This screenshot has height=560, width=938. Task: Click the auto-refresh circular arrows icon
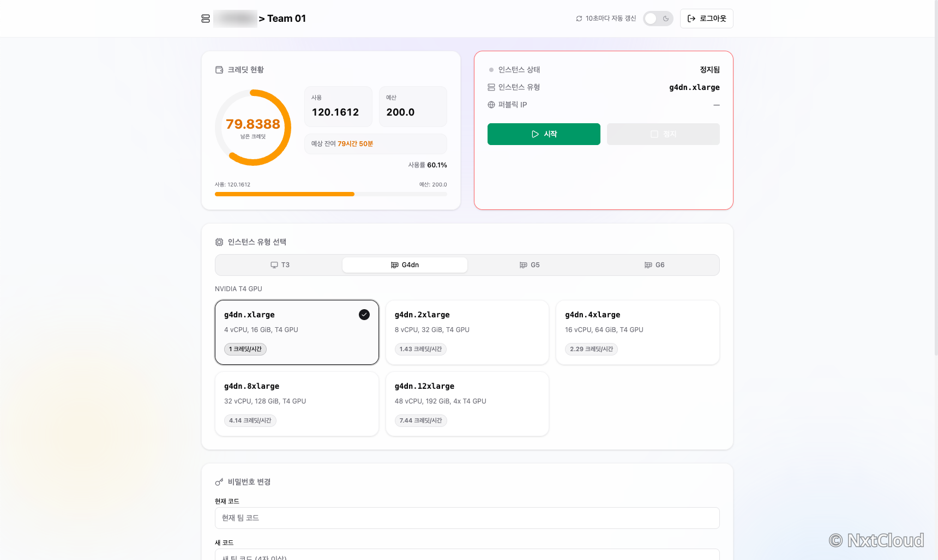pos(579,19)
